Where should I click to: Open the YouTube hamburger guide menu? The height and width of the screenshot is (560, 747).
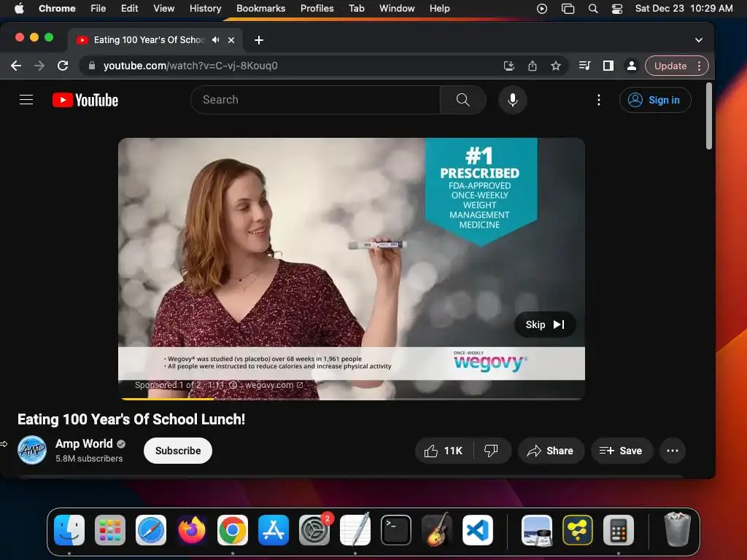[x=26, y=99]
